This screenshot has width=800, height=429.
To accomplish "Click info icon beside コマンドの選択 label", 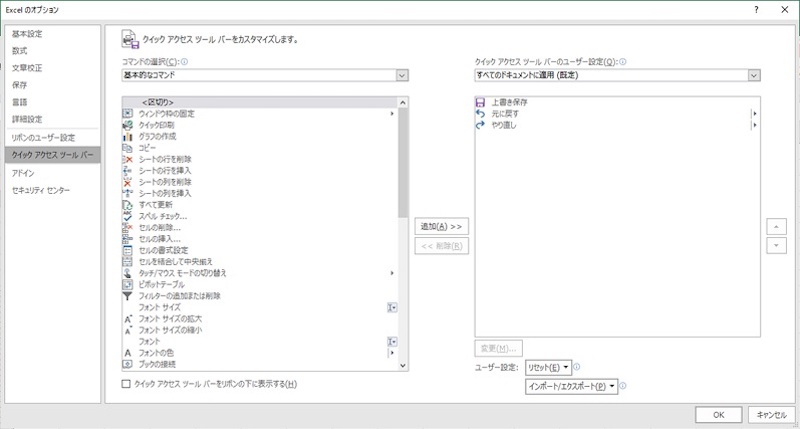I will point(184,61).
